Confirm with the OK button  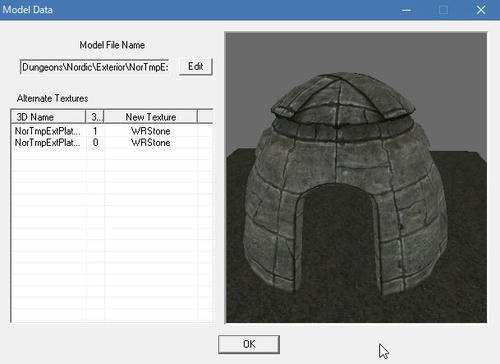click(x=249, y=344)
